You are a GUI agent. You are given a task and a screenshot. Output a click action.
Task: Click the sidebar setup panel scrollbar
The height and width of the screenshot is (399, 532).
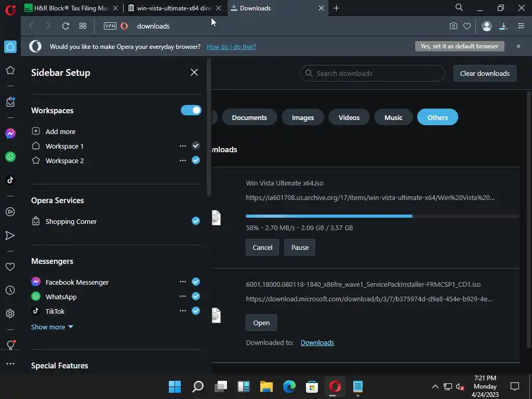[209, 127]
